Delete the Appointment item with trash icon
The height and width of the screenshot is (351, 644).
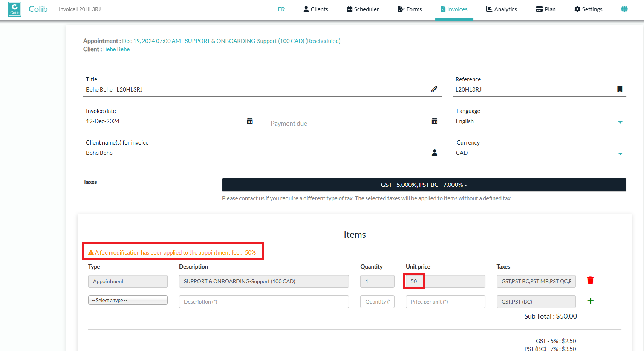pyautogui.click(x=590, y=280)
